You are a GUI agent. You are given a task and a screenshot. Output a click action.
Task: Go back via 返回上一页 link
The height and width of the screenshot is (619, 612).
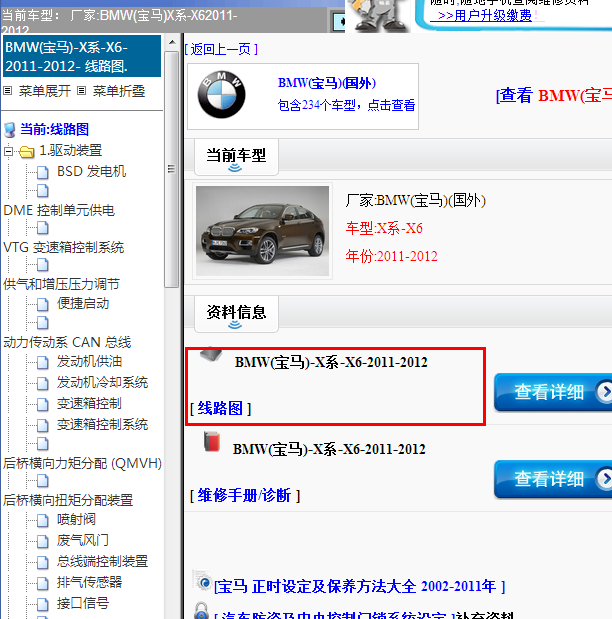pyautogui.click(x=221, y=49)
